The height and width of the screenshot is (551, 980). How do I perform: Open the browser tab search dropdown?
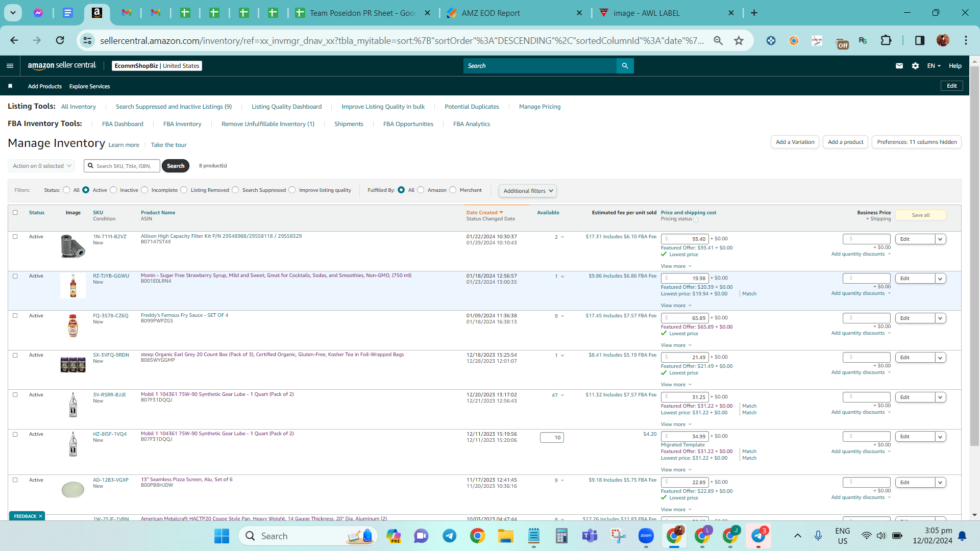13,13
